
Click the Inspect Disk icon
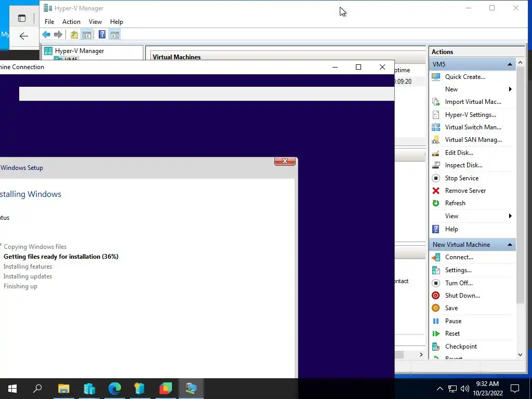[436, 165]
